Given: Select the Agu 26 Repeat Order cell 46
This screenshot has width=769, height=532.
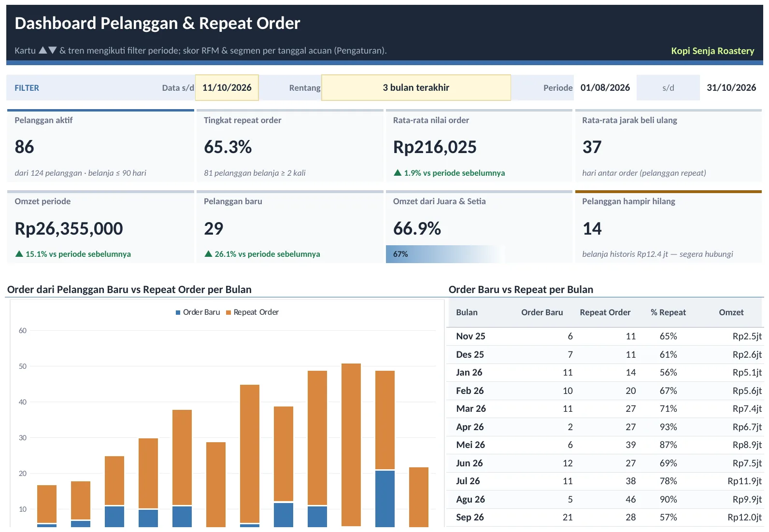Looking at the screenshot, I should pos(630,499).
